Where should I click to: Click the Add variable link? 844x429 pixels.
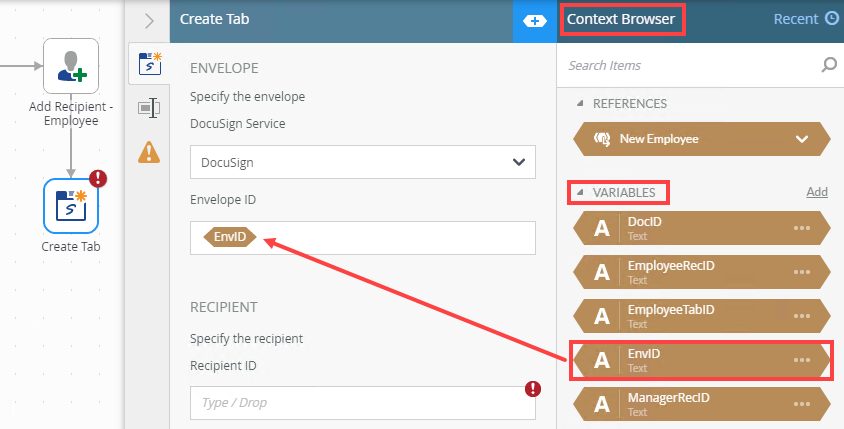tap(817, 191)
